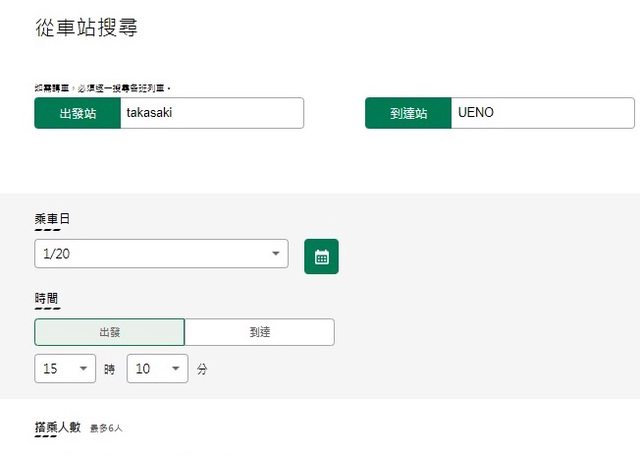Screen dimensions: 640x455
Task: Click the arrow on the 1/20 date selector
Action: pos(275,254)
